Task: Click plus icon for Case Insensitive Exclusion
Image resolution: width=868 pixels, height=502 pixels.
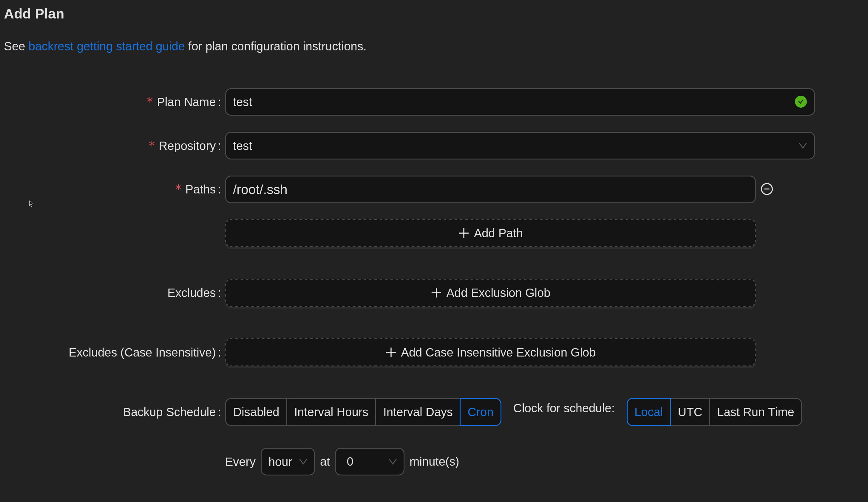Action: pos(391,352)
